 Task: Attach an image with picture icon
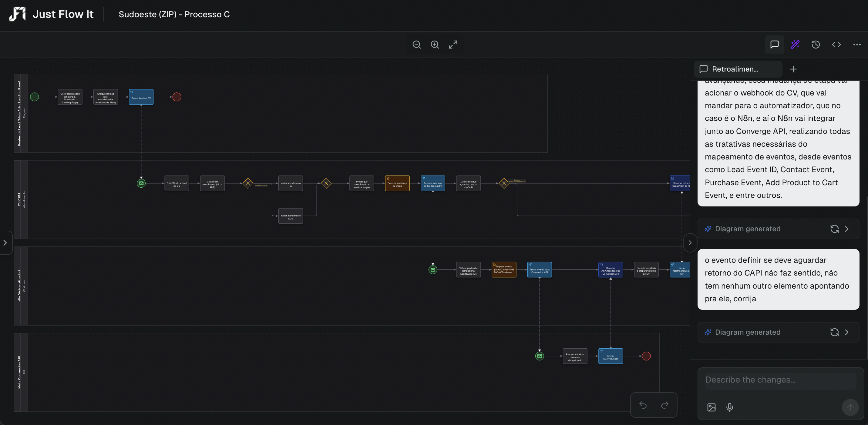(711, 407)
